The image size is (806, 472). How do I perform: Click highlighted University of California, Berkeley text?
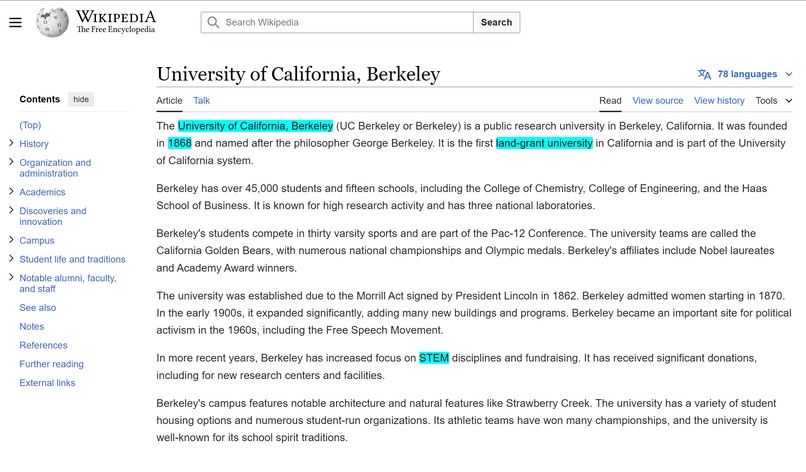click(255, 126)
